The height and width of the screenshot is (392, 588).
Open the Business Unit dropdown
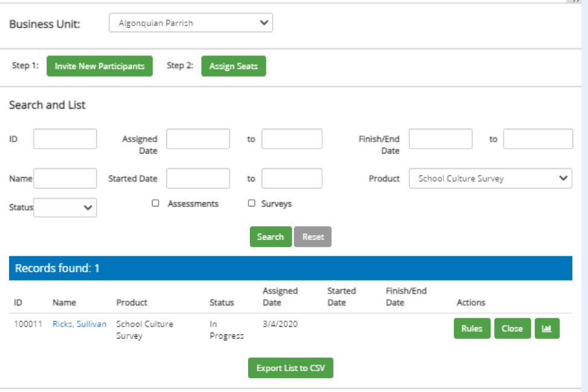click(191, 24)
